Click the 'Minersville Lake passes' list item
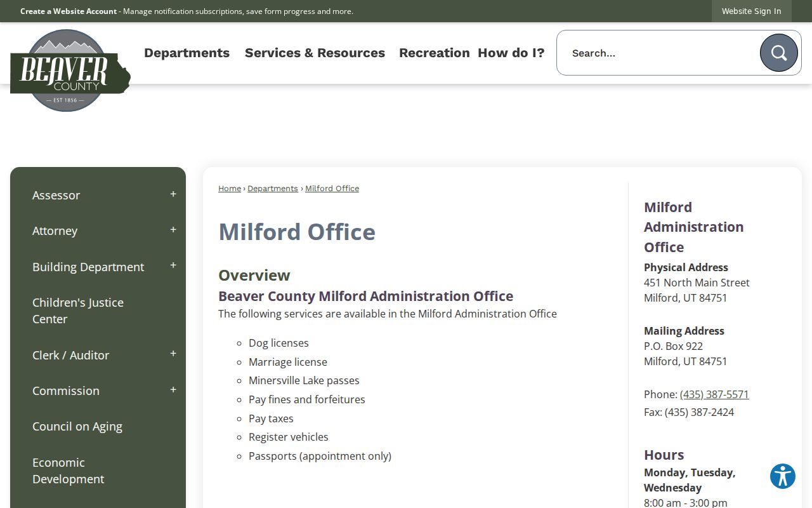Image resolution: width=812 pixels, height=508 pixels. (304, 380)
